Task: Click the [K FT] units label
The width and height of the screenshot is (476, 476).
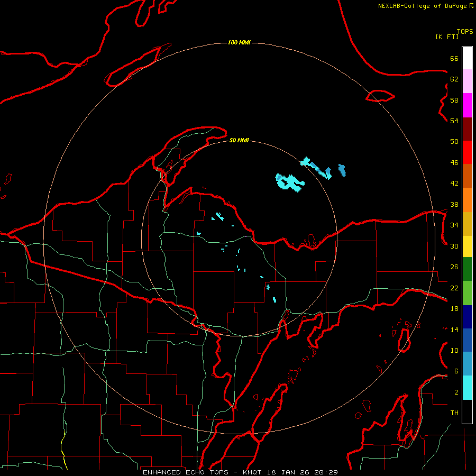Action: (x=447, y=36)
